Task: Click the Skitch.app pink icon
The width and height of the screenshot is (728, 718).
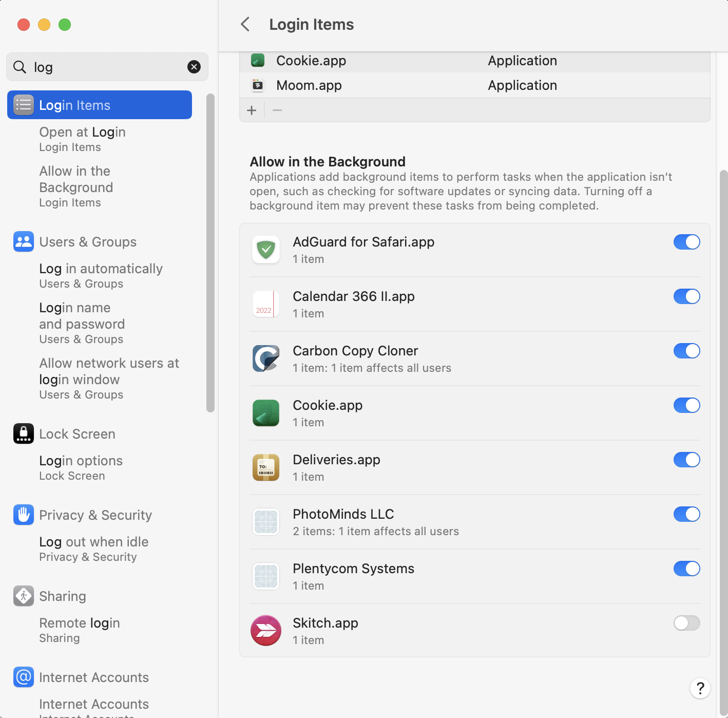Action: pos(266,631)
